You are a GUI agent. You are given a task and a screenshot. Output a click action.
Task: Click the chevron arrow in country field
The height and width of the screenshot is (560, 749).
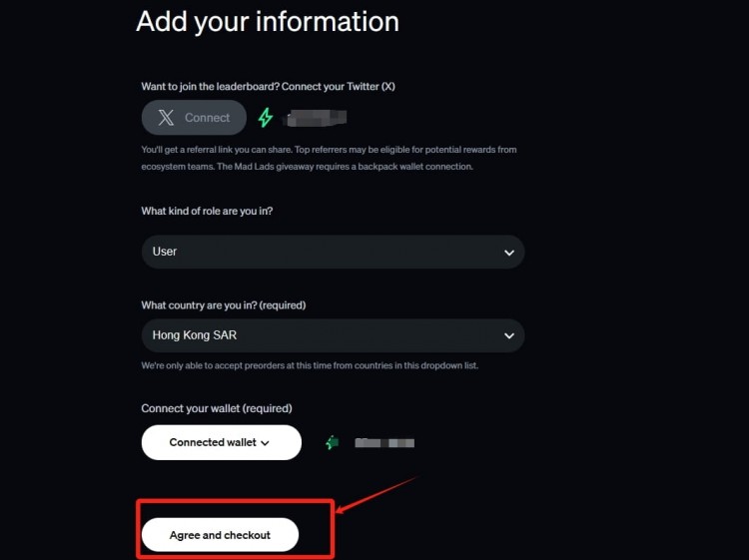point(509,336)
